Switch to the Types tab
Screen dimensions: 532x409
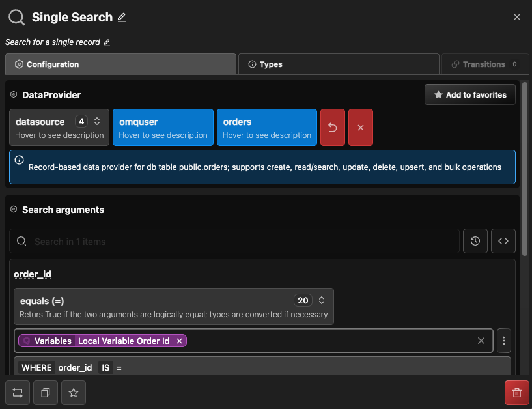pos(339,64)
